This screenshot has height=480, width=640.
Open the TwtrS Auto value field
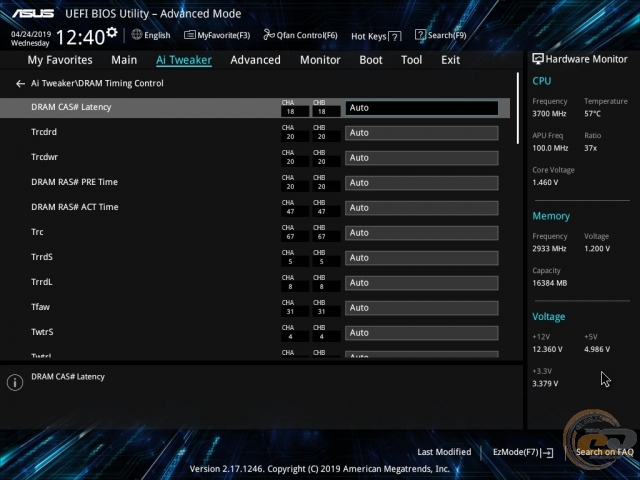(x=422, y=333)
